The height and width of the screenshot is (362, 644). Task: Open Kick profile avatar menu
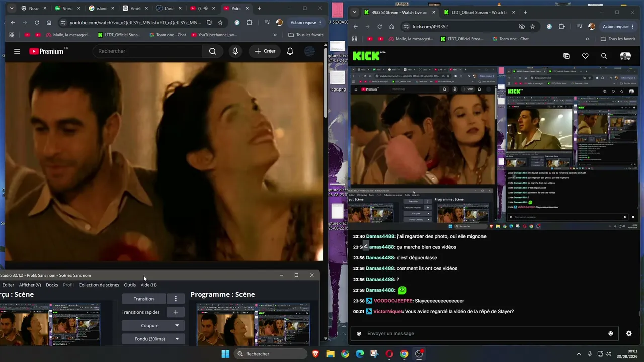tap(625, 56)
